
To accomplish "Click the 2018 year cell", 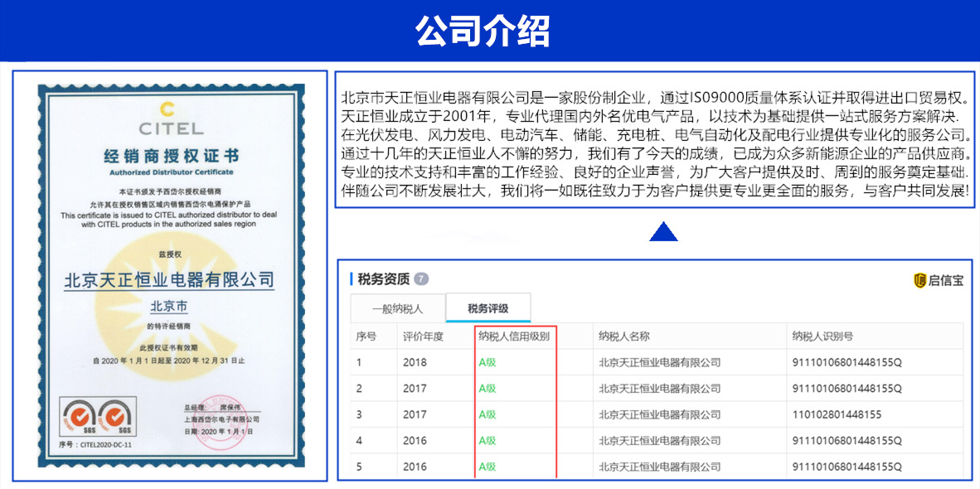I will pos(415,362).
